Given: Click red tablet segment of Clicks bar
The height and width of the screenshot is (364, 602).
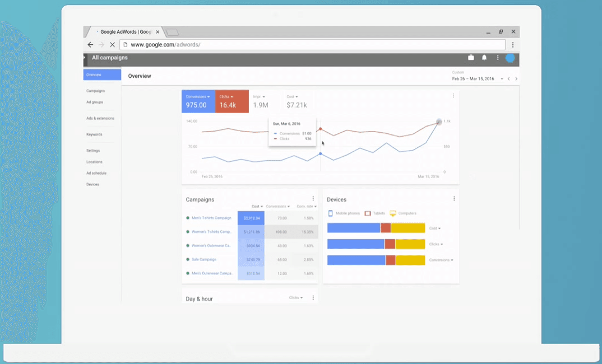Looking at the screenshot, I should pyautogui.click(x=390, y=244).
